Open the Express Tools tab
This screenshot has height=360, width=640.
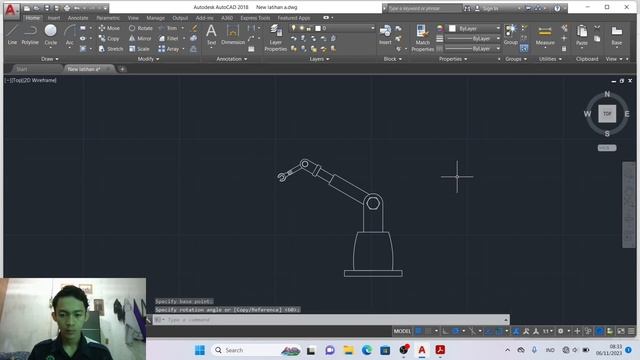click(x=255, y=18)
